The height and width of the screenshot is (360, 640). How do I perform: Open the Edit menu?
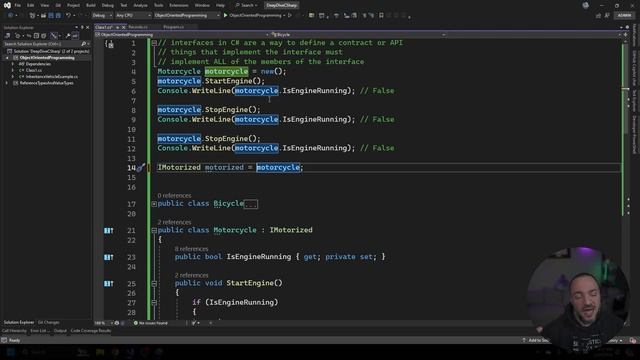[x=31, y=5]
